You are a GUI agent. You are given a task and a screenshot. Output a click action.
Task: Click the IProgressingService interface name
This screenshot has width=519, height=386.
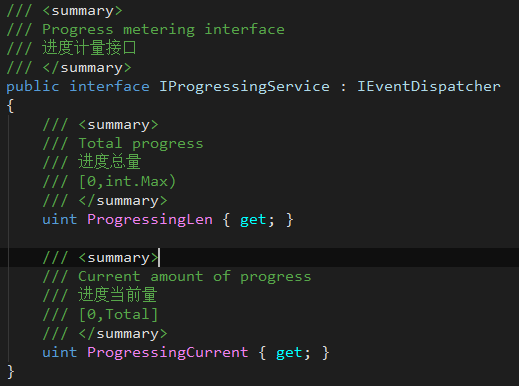244,87
